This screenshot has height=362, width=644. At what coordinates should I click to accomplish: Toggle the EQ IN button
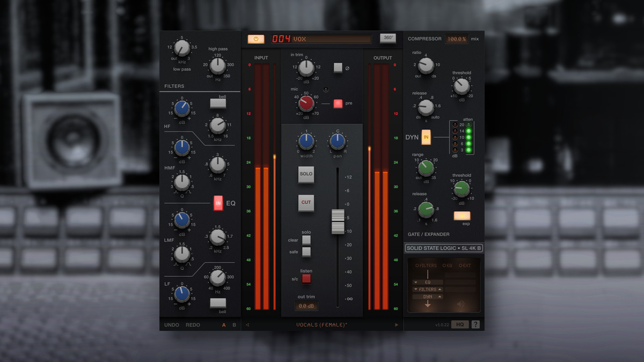[x=218, y=204]
